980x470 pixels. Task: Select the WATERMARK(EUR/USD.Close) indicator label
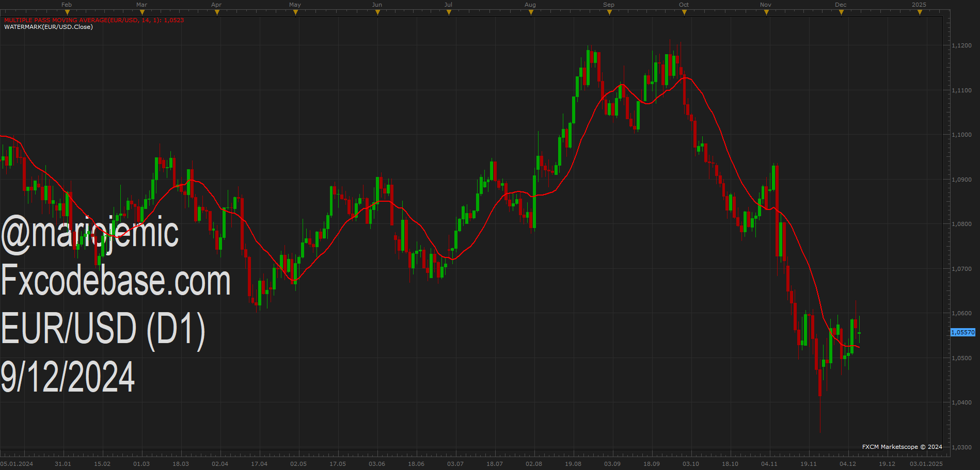(49, 27)
